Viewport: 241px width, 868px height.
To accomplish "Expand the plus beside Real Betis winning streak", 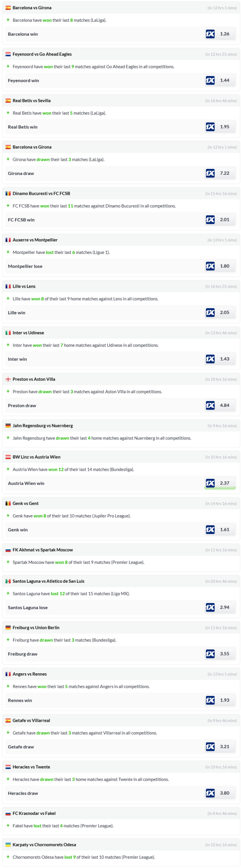I will [x=8, y=113].
